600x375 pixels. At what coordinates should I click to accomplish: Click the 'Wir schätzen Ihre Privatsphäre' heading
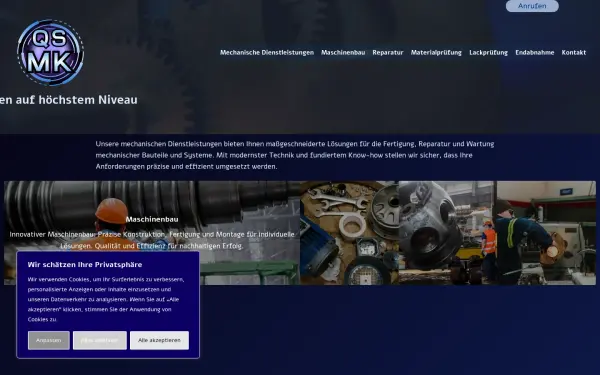pos(85,264)
